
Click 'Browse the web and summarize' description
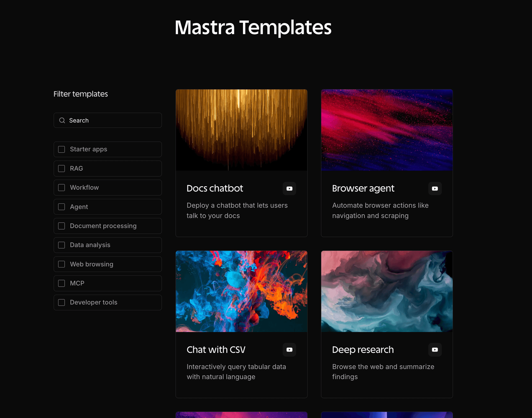[383, 367]
